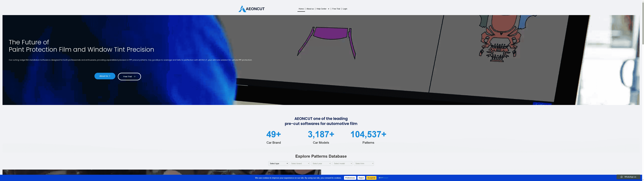Screen dimensions: 644x181
Task: Open the Login page link
Action: tap(345, 9)
